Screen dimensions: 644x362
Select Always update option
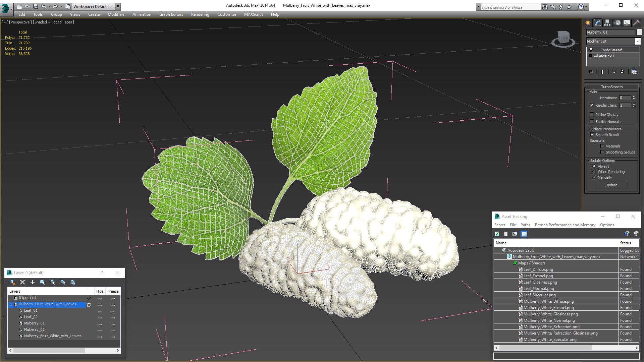click(x=594, y=166)
